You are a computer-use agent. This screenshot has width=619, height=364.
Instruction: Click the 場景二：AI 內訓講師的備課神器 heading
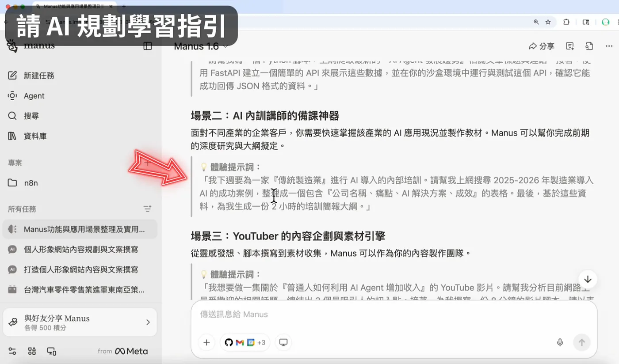(265, 116)
